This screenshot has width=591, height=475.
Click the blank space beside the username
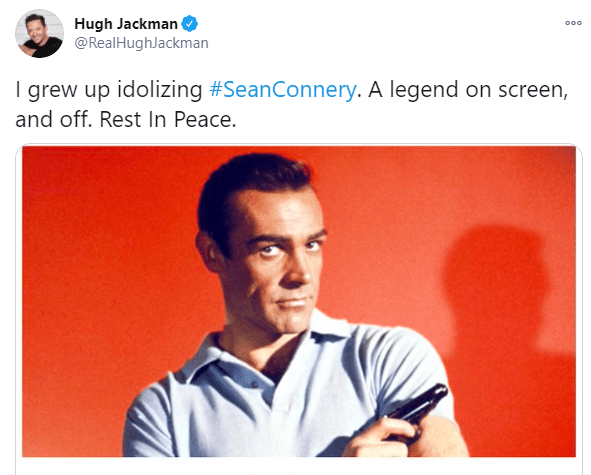(x=377, y=33)
